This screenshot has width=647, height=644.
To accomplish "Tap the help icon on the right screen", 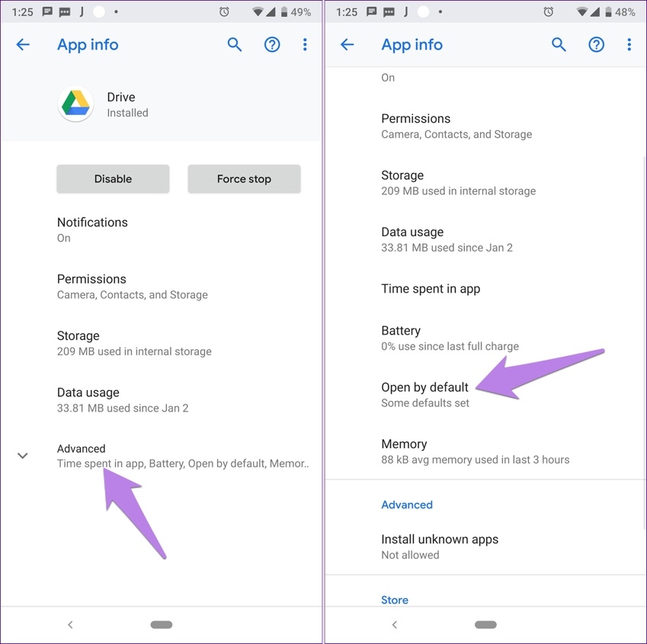I will 596,45.
